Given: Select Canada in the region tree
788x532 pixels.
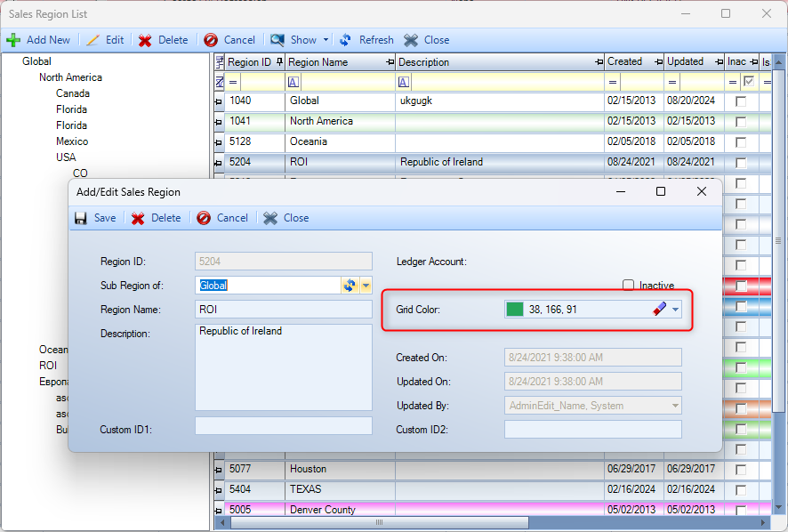Looking at the screenshot, I should coord(73,93).
